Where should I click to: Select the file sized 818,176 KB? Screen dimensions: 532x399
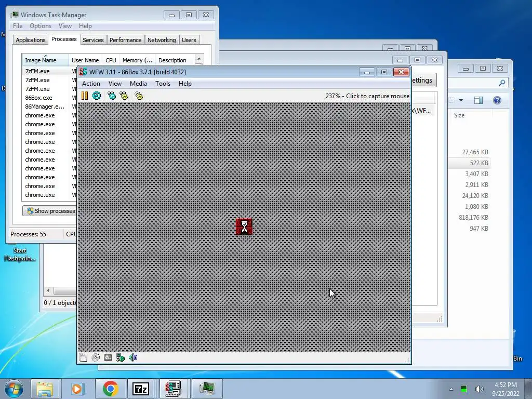[473, 218]
